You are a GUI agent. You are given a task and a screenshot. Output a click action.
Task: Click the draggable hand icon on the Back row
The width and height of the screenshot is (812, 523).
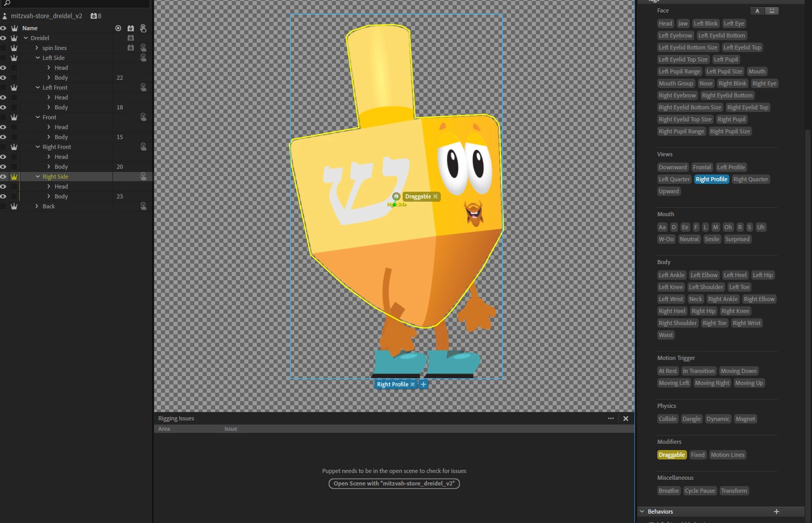(143, 206)
